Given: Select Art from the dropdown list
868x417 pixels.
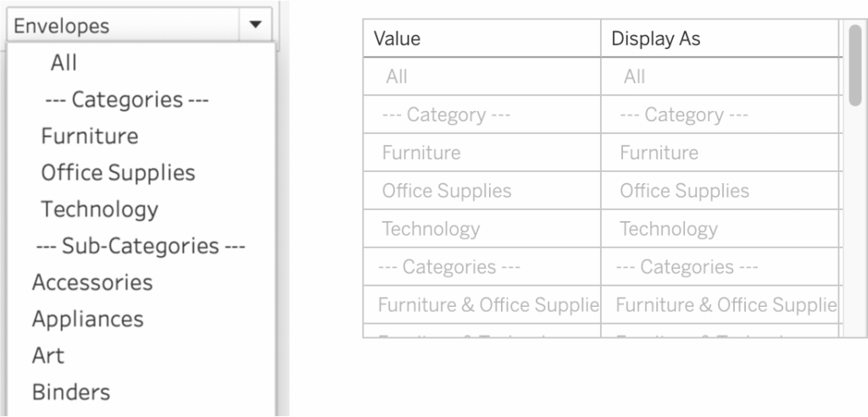Looking at the screenshot, I should point(48,356).
